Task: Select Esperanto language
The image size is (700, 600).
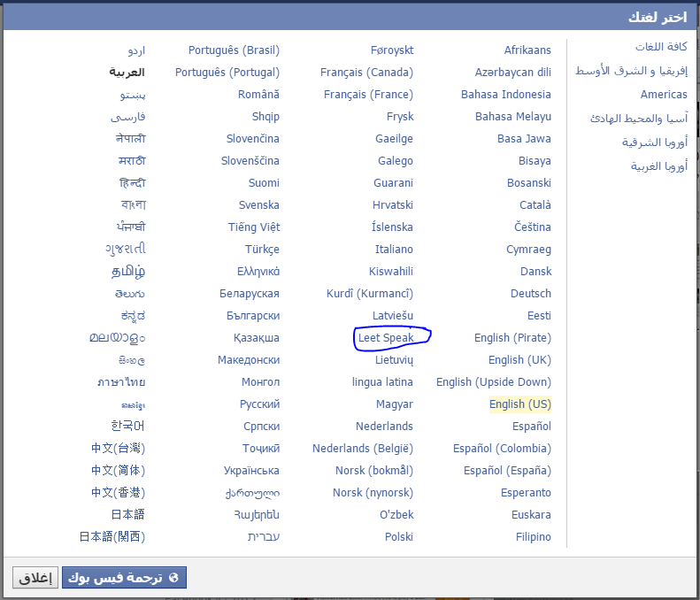Action: 526,492
